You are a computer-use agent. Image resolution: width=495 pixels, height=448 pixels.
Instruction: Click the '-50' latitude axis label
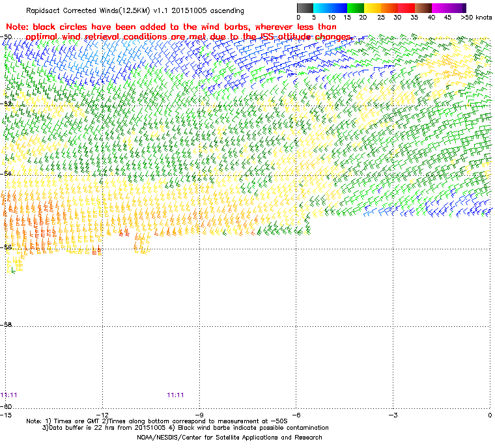tap(6, 37)
